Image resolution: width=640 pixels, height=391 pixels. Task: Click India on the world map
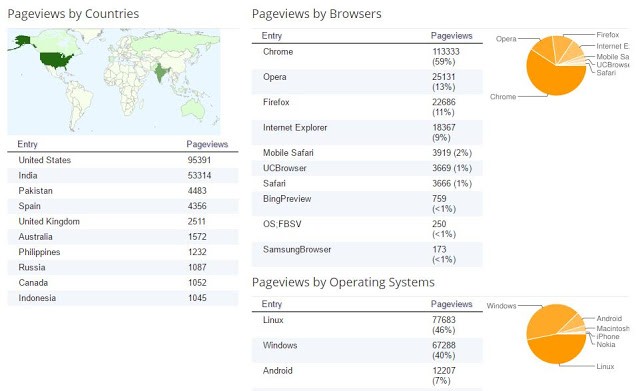coord(162,73)
